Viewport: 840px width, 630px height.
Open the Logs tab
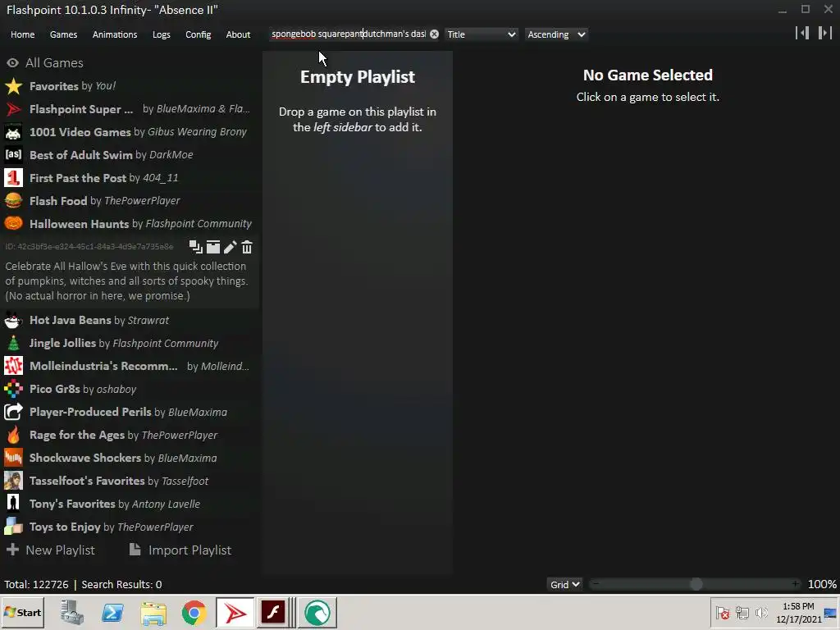click(x=162, y=34)
